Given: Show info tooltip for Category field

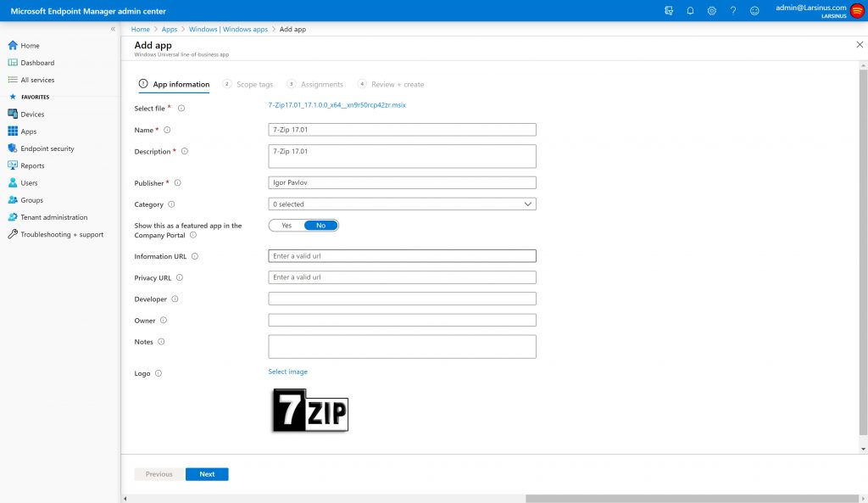Looking at the screenshot, I should click(171, 204).
